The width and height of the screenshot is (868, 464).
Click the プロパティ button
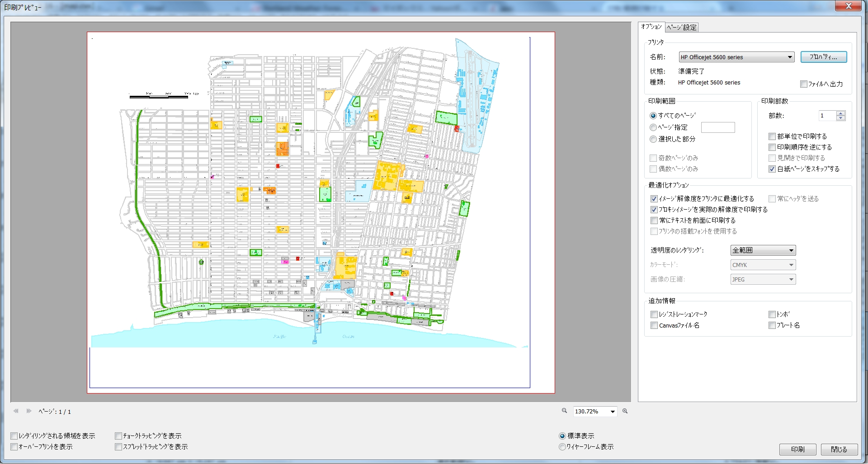click(x=823, y=57)
